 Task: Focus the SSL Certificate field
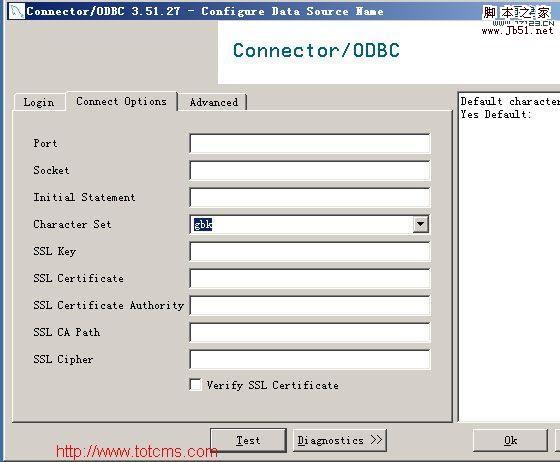pyautogui.click(x=310, y=278)
